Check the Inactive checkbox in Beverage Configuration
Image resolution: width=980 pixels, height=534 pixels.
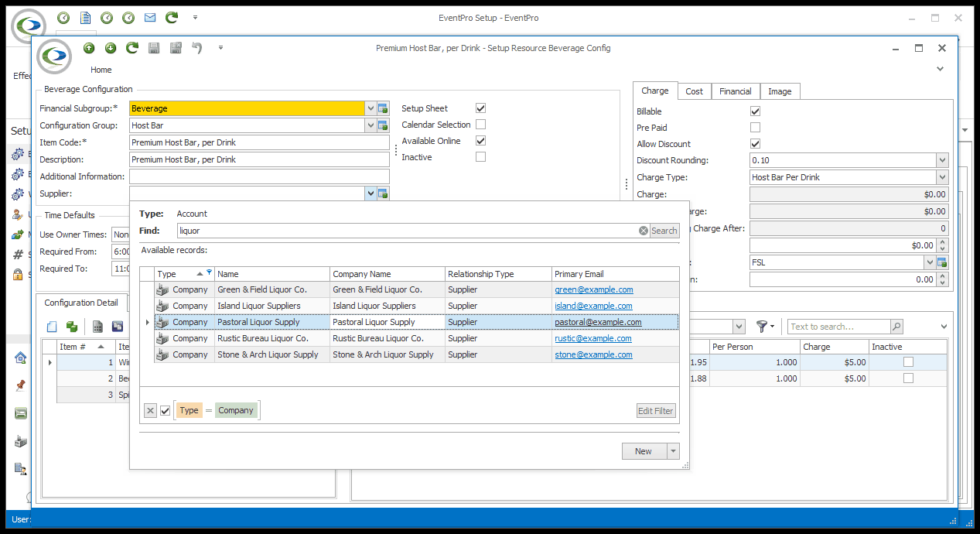[x=481, y=157]
